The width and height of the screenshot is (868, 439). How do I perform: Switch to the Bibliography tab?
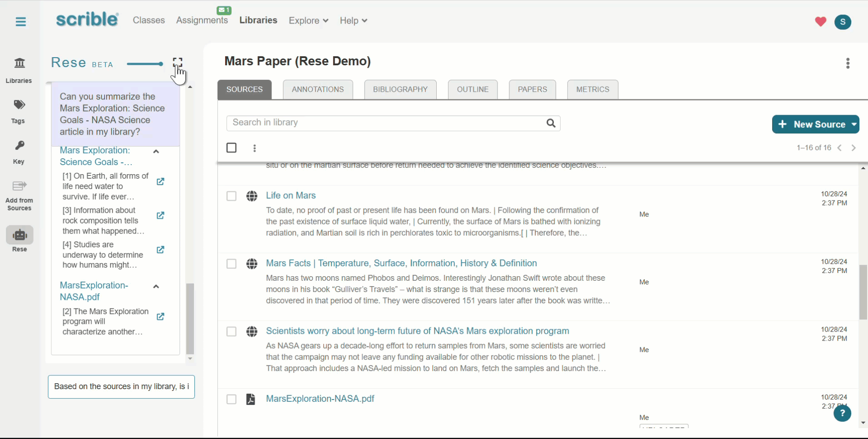pos(400,89)
